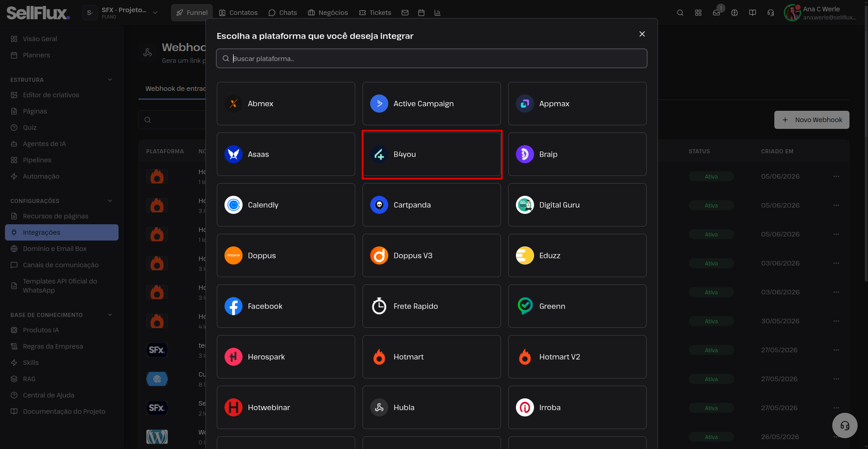
Task: Open the apps grid icon in header
Action: point(698,13)
